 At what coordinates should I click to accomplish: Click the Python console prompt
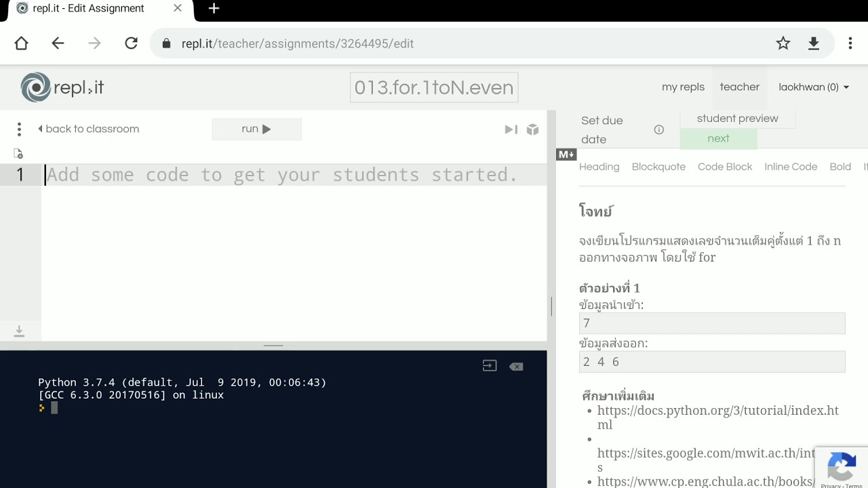[x=49, y=407]
